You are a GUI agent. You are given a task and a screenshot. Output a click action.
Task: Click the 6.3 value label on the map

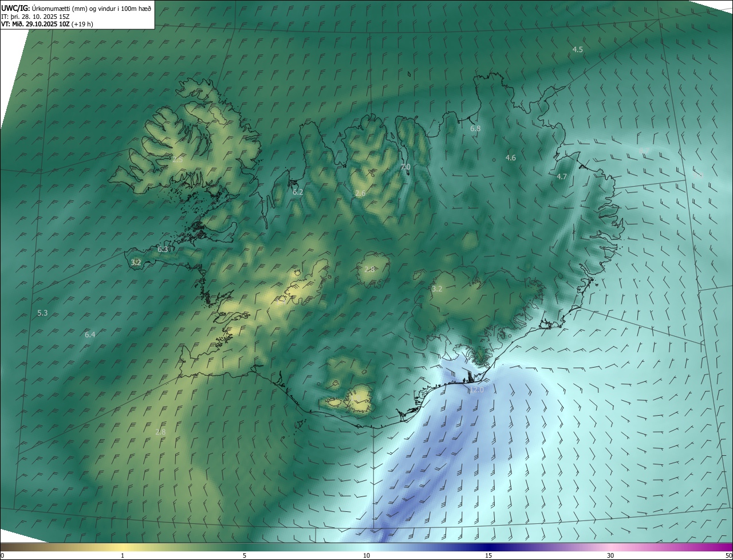pos(163,250)
